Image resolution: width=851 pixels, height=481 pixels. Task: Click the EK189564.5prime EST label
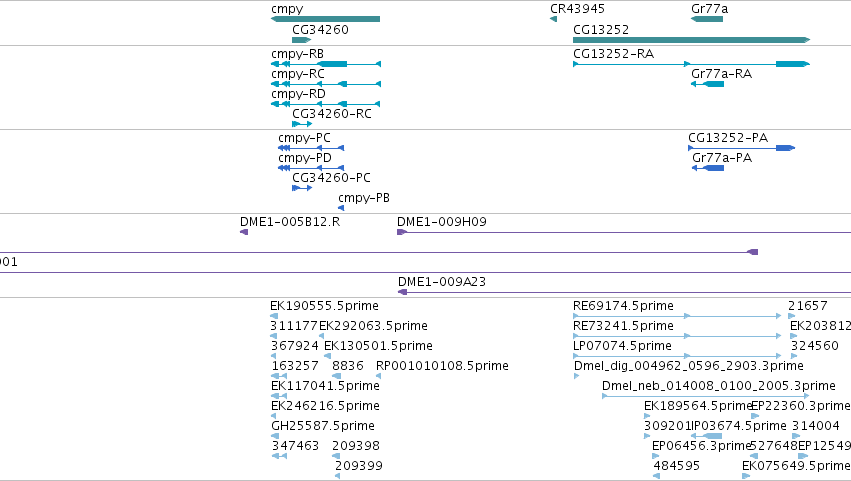pos(697,406)
